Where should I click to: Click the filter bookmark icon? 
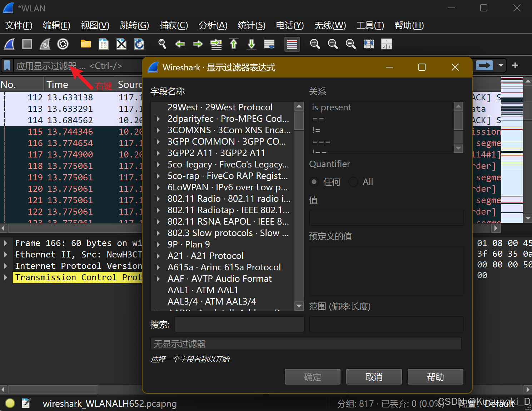7,66
